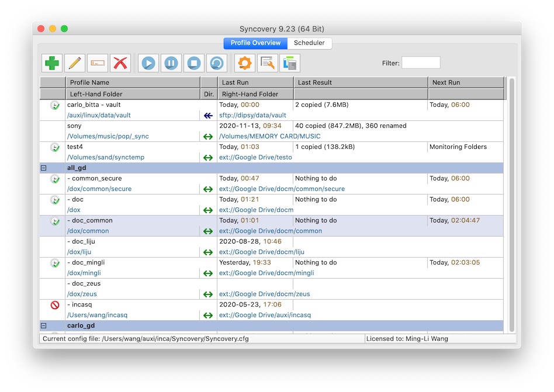Click the overlapping windows toolbar icon
554x392 pixels.
(x=290, y=63)
